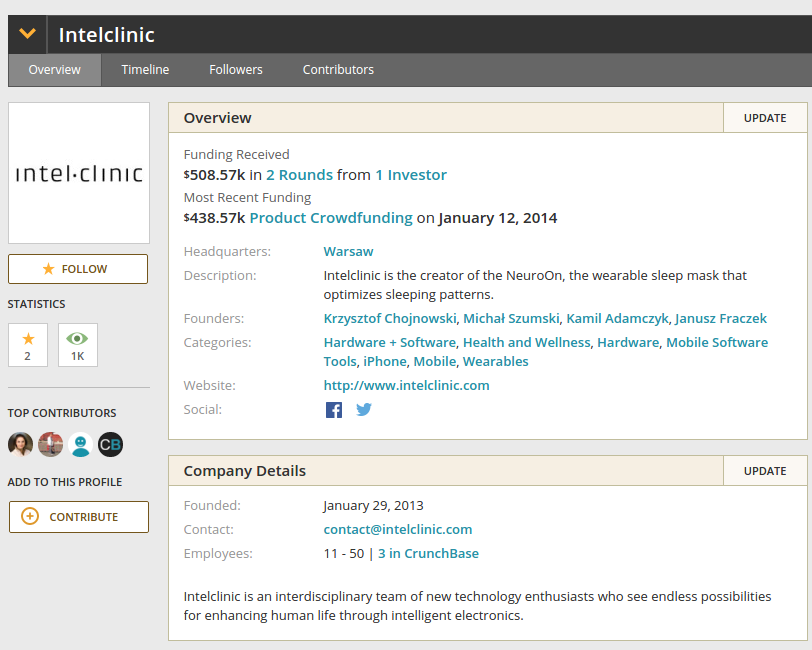
Task: Open the Facebook social icon
Action: point(334,410)
